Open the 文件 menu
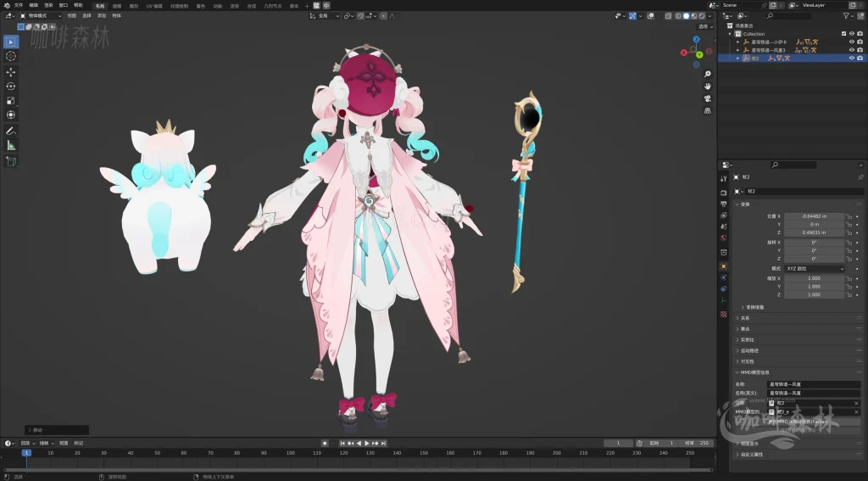 click(19, 5)
